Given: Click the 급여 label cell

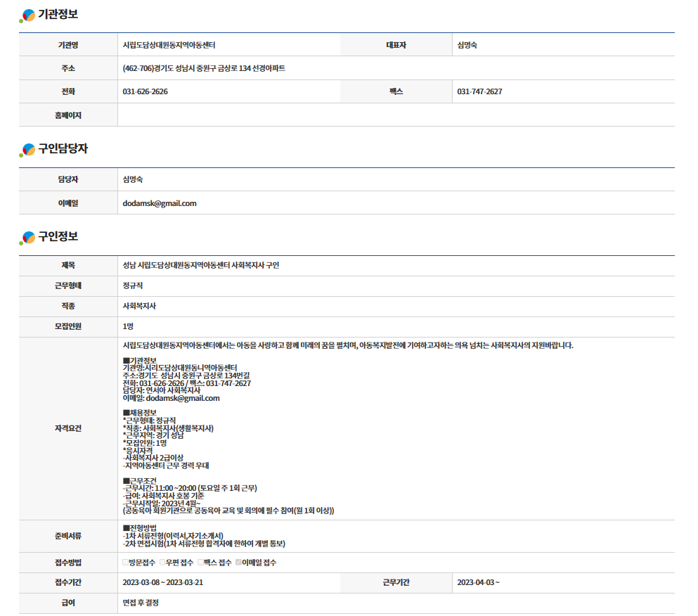Looking at the screenshot, I should tap(68, 603).
